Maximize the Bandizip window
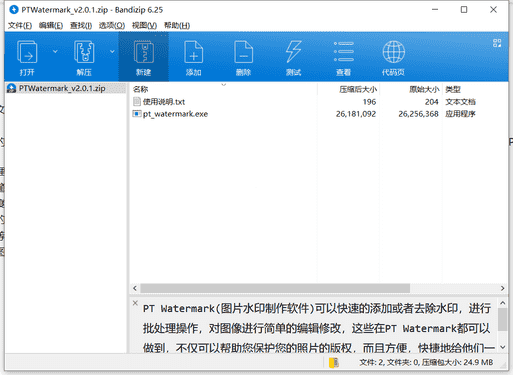This screenshot has width=513, height=375. (464, 10)
